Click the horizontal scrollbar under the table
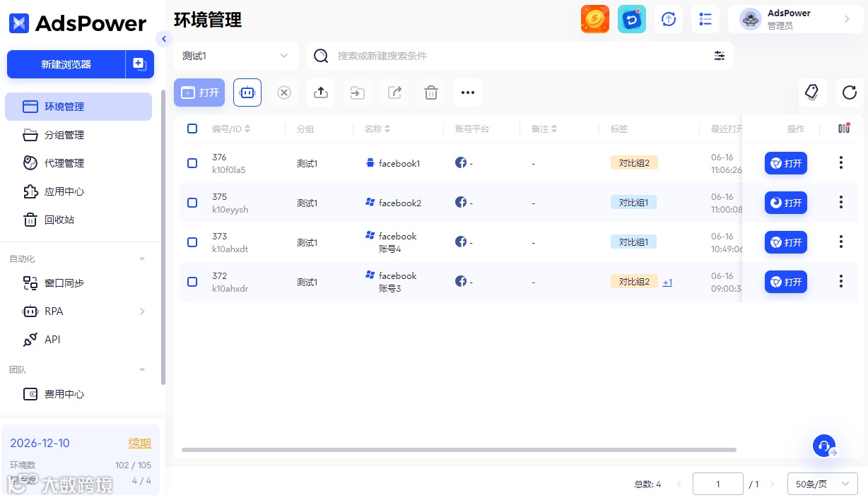This screenshot has height=500, width=868. [x=459, y=450]
